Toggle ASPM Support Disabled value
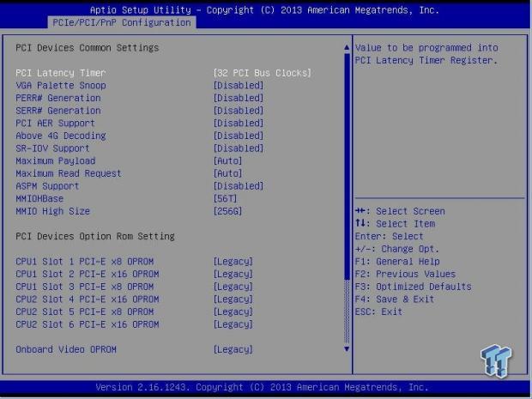 (x=239, y=186)
